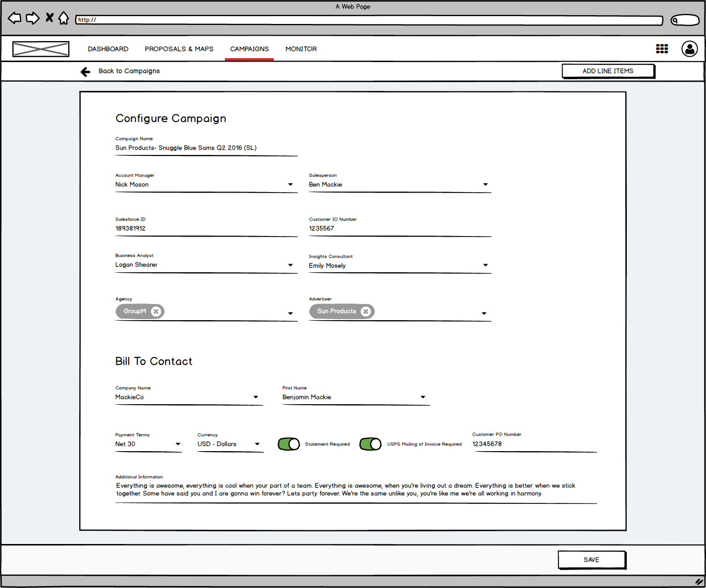Click the Back to Campaigns arrow icon
The width and height of the screenshot is (706, 588).
86,72
